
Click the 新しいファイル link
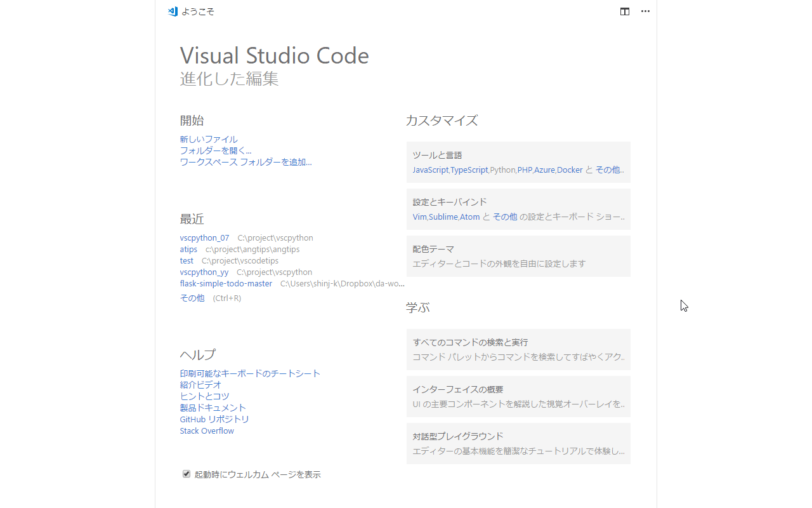pos(209,139)
